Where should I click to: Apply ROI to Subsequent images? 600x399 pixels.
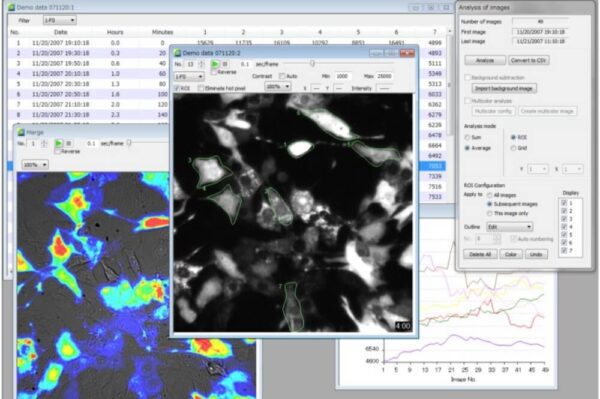(x=489, y=204)
